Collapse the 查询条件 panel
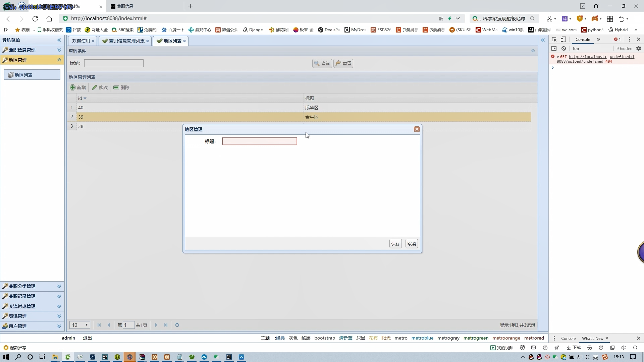Viewport: 644px width, 362px height. tap(533, 51)
